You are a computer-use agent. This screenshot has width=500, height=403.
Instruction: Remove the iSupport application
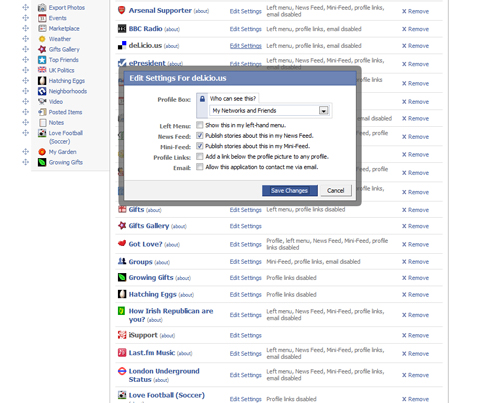tap(415, 335)
